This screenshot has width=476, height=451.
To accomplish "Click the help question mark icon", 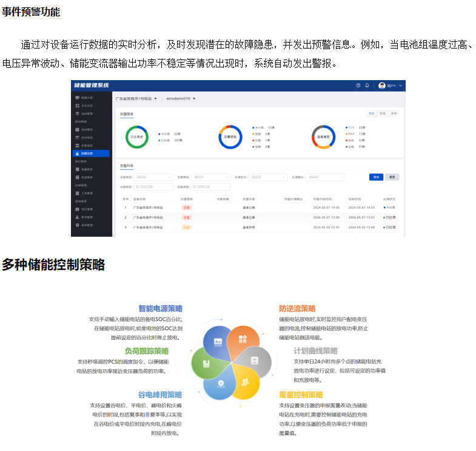I will coord(358,86).
